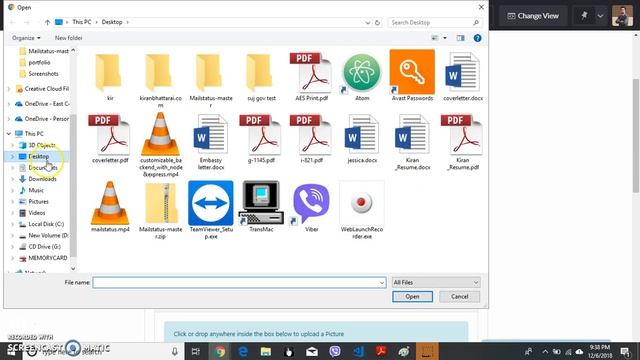Screen dimensions: 640x360
Task: Select WebLaunchRecorder.exe file
Action: [x=362, y=210]
